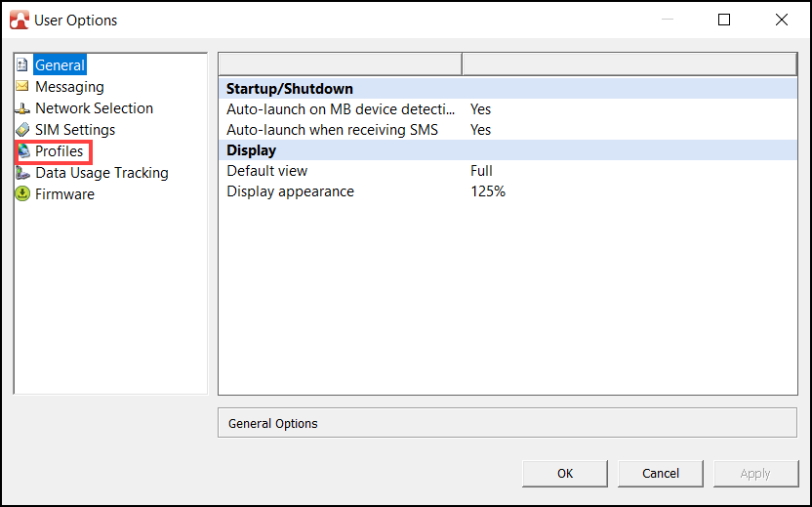This screenshot has height=507, width=812.
Task: Open the Default view value dropdown
Action: [481, 171]
